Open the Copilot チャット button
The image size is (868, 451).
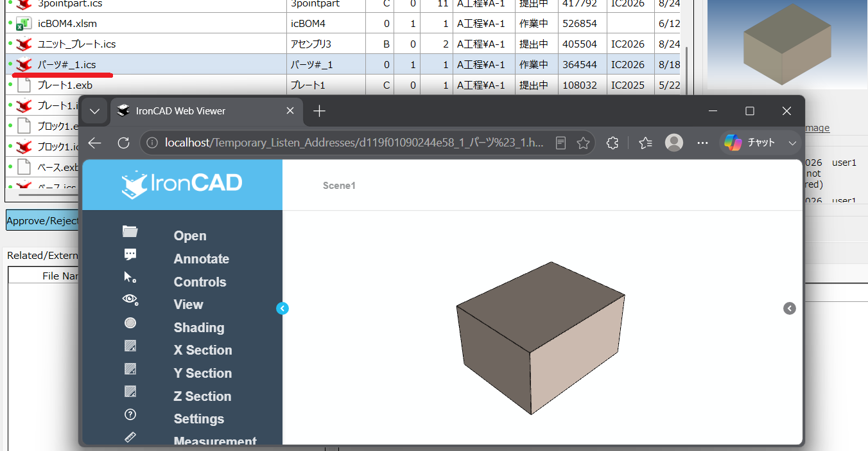click(750, 143)
